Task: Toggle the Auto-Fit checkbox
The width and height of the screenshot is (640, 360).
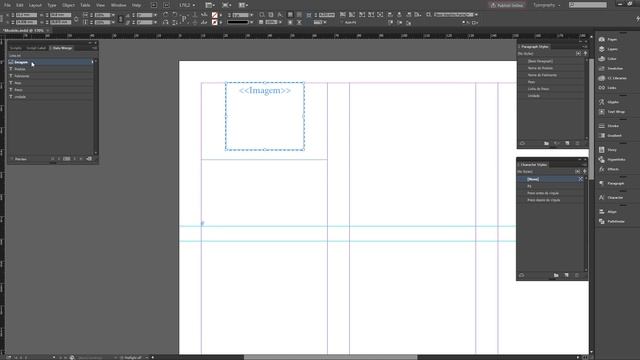Action: click(342, 22)
